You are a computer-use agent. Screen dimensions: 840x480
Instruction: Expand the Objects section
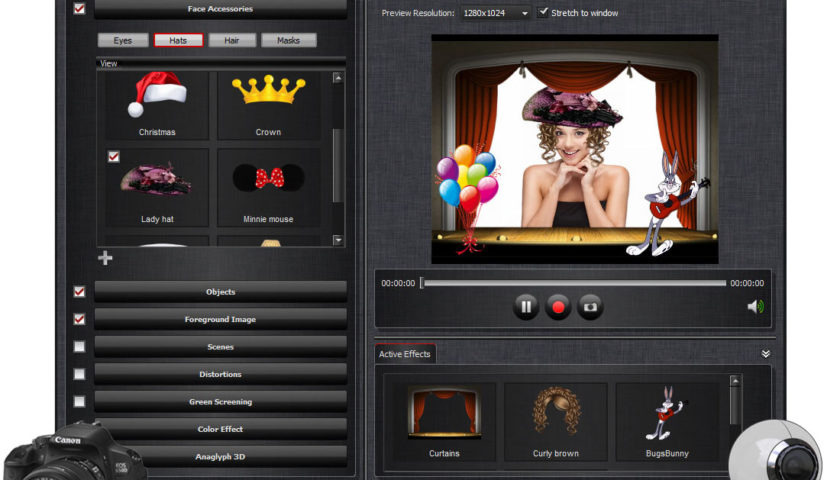[x=221, y=292]
